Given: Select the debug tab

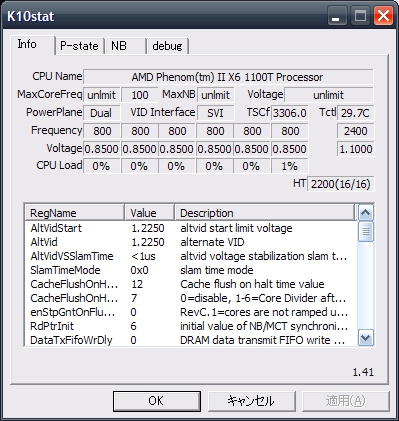Looking at the screenshot, I should tap(168, 46).
